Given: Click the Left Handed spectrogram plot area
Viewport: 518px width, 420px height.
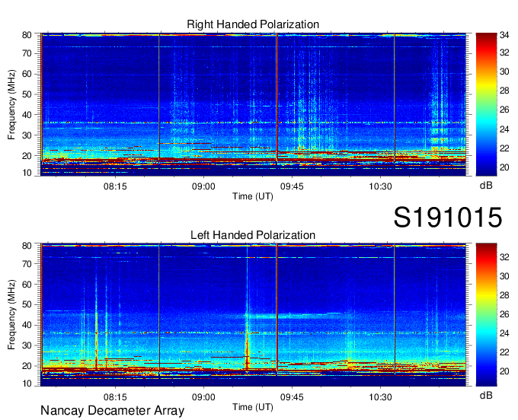Looking at the screenshot, I should click(x=254, y=315).
